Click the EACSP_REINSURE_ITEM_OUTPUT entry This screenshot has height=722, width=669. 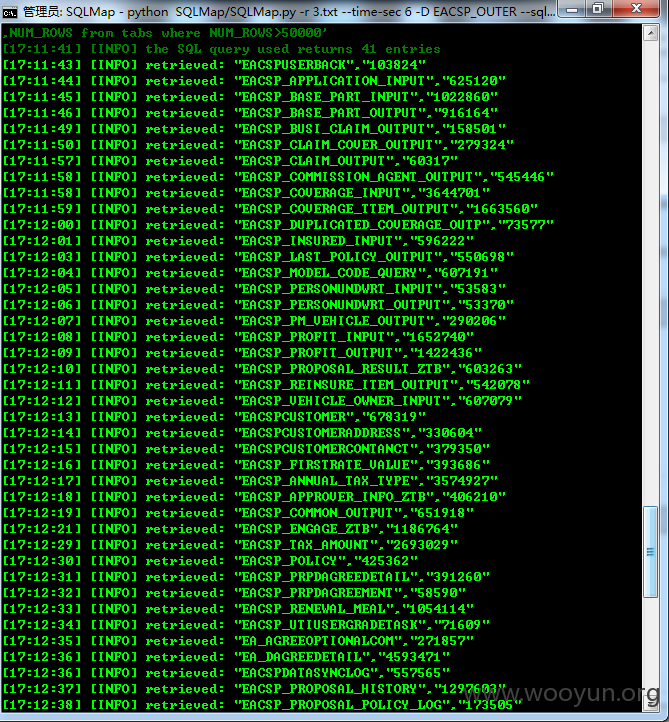(266, 385)
